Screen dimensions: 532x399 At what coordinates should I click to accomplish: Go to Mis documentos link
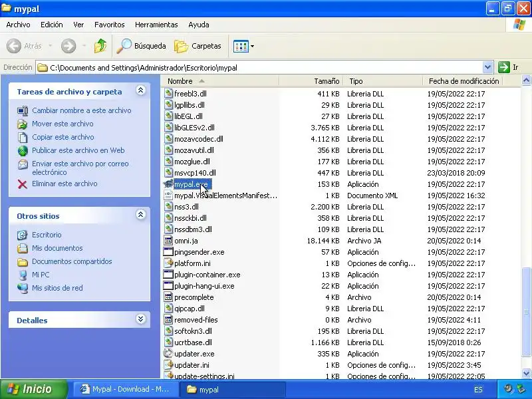click(57, 248)
